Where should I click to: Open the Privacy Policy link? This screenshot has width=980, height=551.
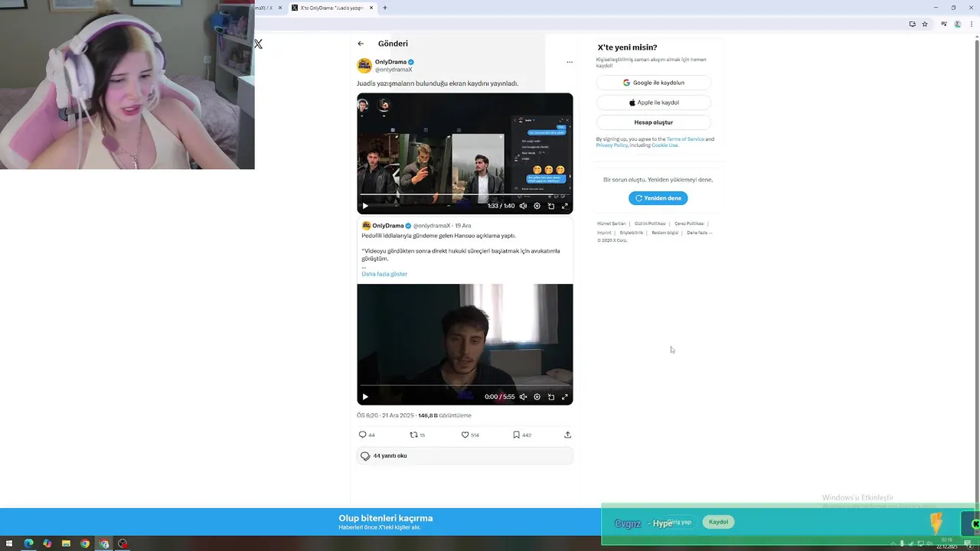coord(611,145)
